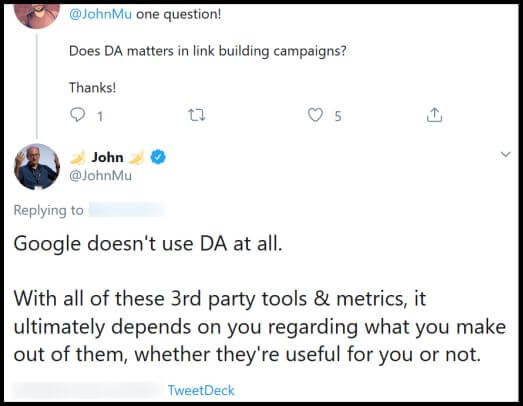Click the banana emoji after John
This screenshot has height=406, width=523.
(136, 157)
